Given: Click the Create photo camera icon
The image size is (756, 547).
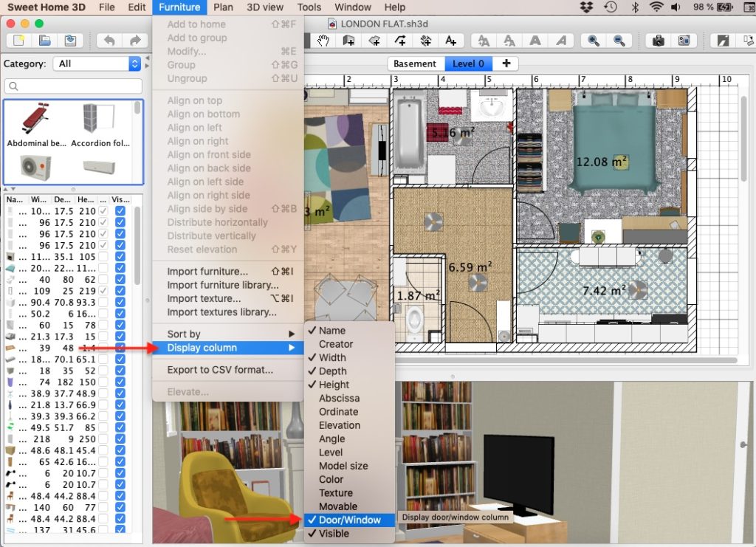Looking at the screenshot, I should tap(659, 41).
